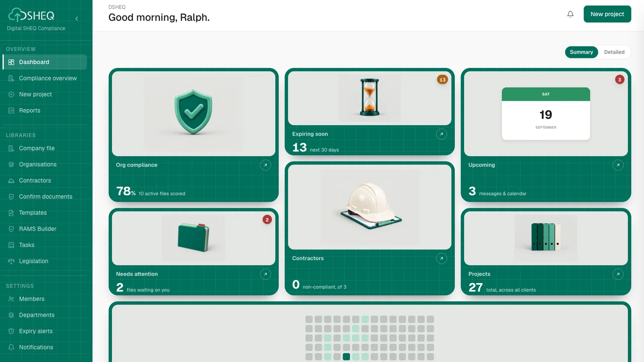
Task: Click the DSHEQ logo in sidebar
Action: pos(31,15)
